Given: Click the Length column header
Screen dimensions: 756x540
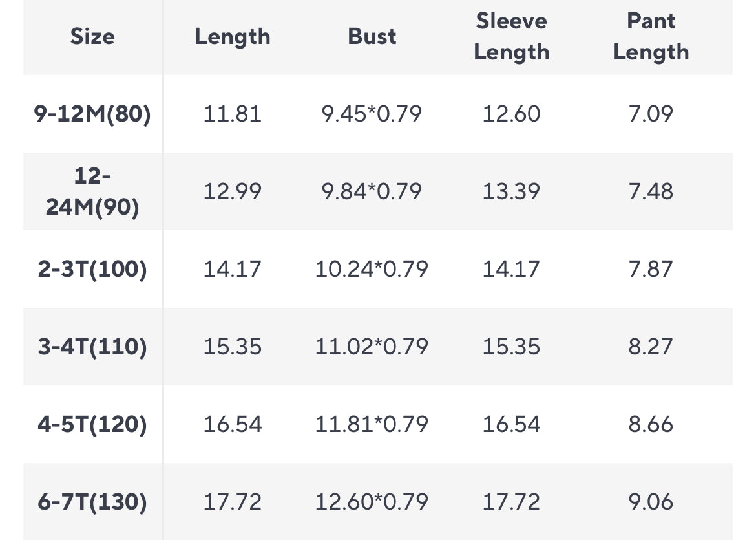Looking at the screenshot, I should (x=233, y=37).
